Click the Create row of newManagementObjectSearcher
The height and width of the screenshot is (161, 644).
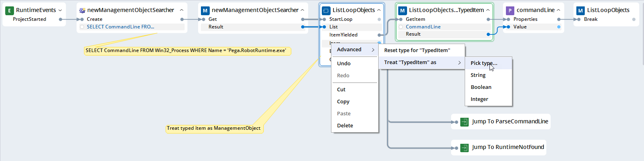pos(132,19)
